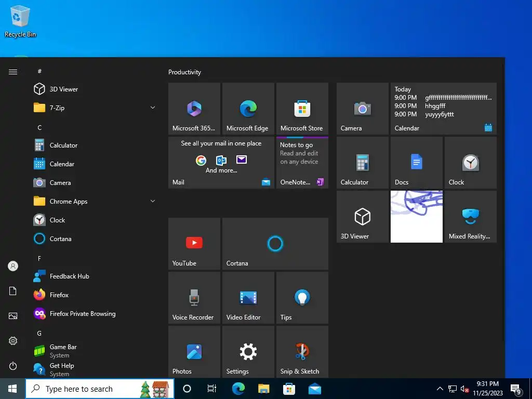Open the notification center icon

click(x=516, y=389)
